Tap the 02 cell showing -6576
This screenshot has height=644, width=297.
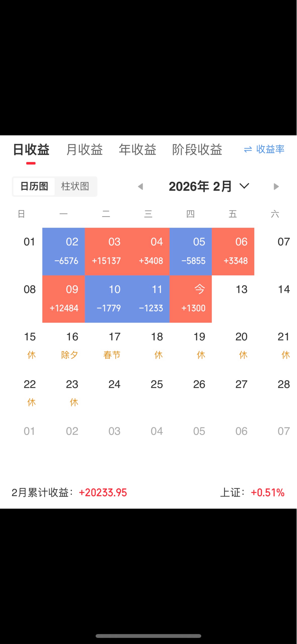(64, 251)
